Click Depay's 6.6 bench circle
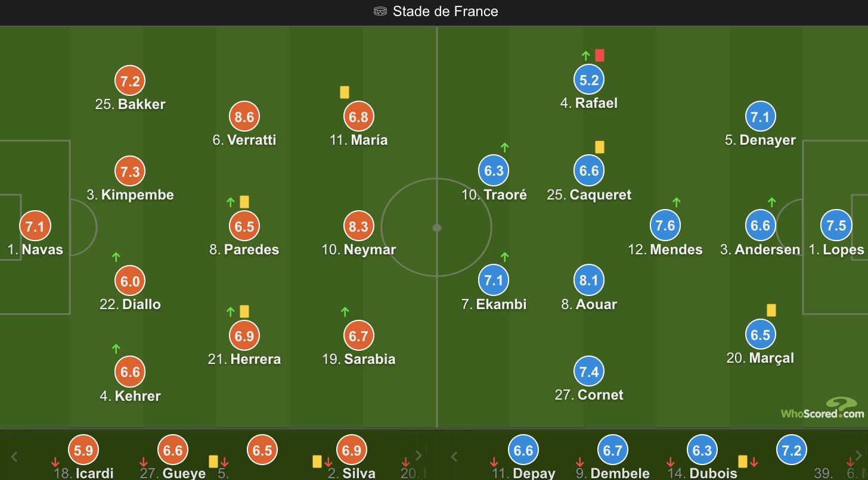 tap(523, 451)
